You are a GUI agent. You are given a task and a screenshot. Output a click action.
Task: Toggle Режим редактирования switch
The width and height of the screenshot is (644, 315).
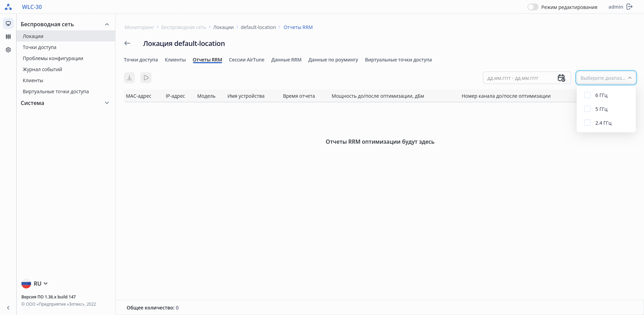533,7
